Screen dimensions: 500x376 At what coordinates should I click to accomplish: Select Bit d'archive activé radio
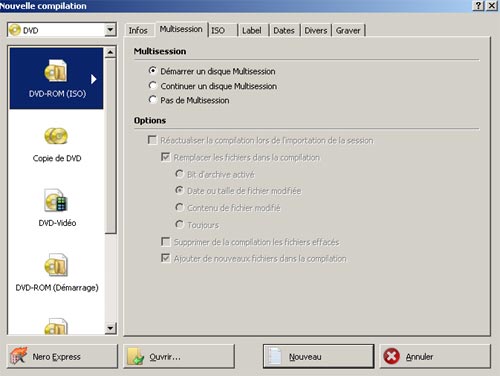point(179,174)
